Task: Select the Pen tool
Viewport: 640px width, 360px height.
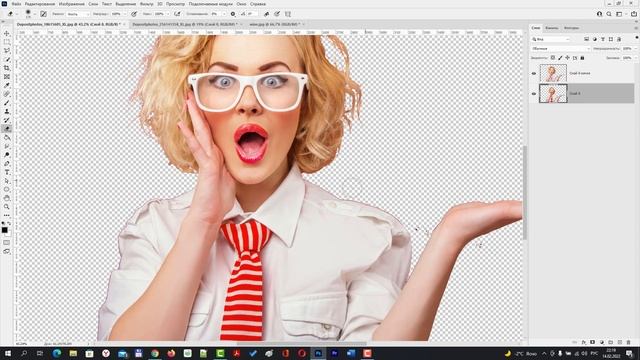Action: pos(7,164)
